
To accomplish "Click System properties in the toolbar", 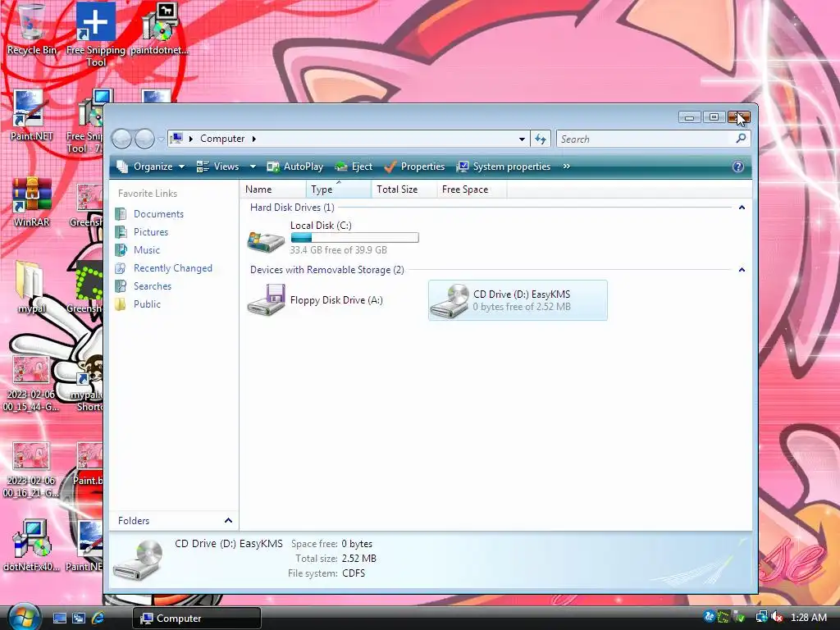I will coord(504,167).
